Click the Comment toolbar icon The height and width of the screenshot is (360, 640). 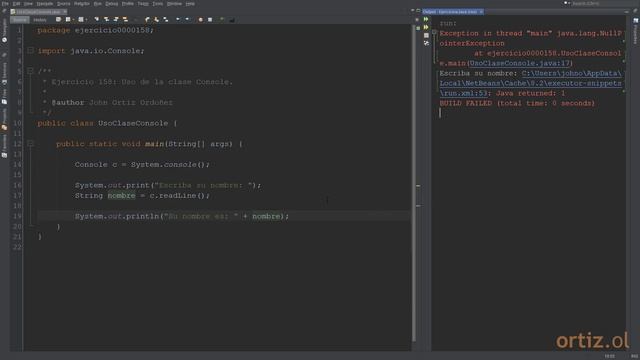[x=222, y=20]
